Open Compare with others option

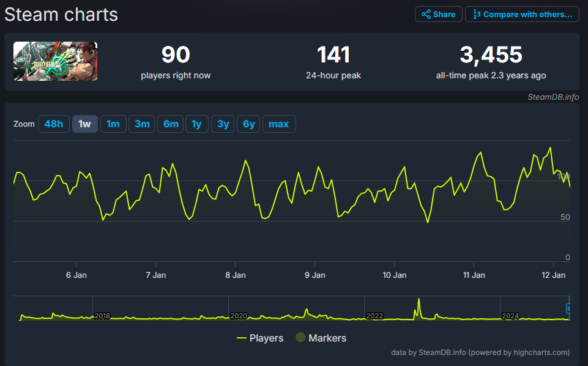click(x=522, y=14)
